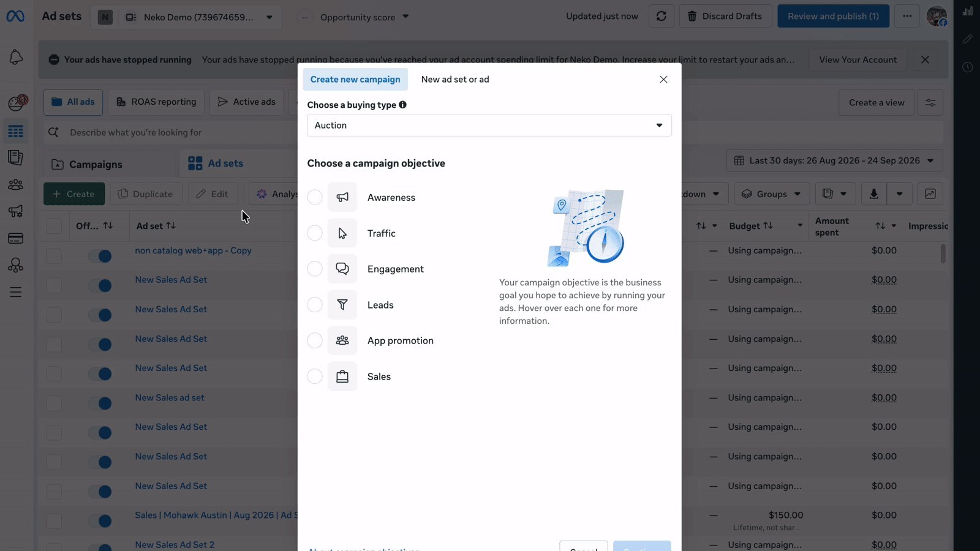Open the Last 30 days date range dropdown
This screenshot has height=551, width=980.
[x=835, y=160]
